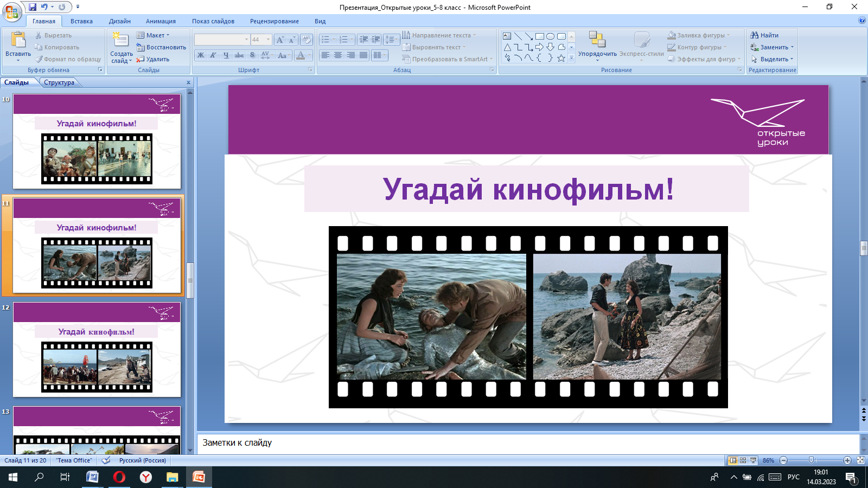Image resolution: width=868 pixels, height=488 pixels.
Task: Pick the oval shape in the shapes gallery
Action: click(x=551, y=36)
